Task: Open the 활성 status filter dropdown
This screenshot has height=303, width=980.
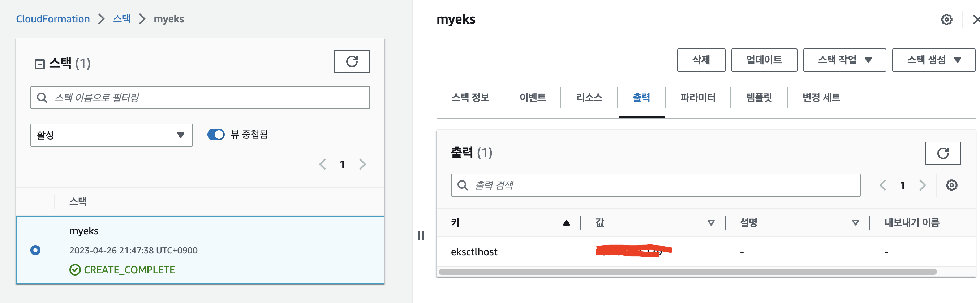Action: pyautogui.click(x=111, y=135)
